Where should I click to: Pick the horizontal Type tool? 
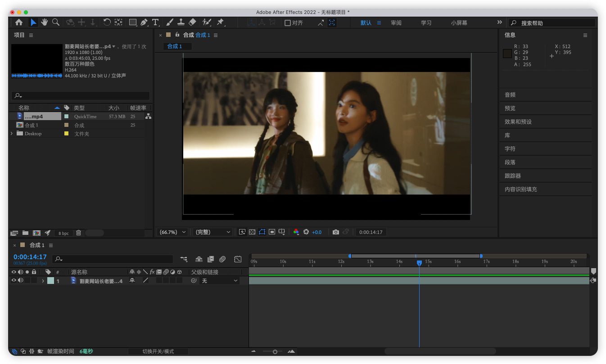coord(155,22)
